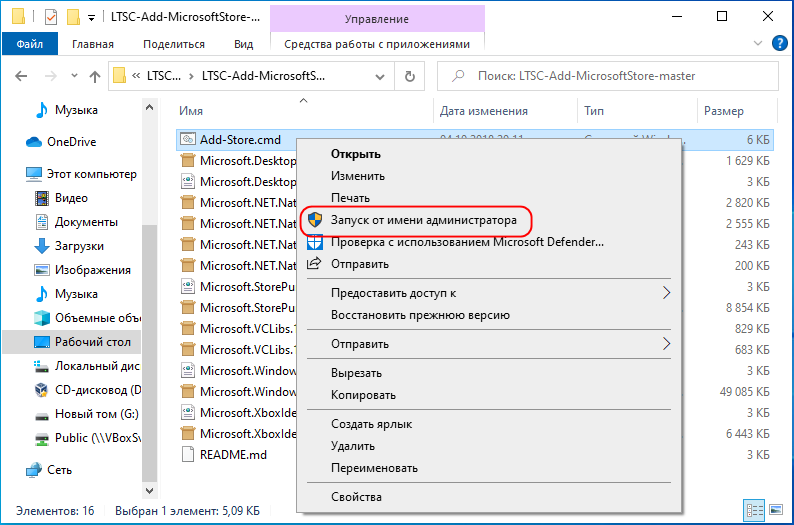Refresh the current folder view
Screen dimensions: 794x525
(410, 76)
